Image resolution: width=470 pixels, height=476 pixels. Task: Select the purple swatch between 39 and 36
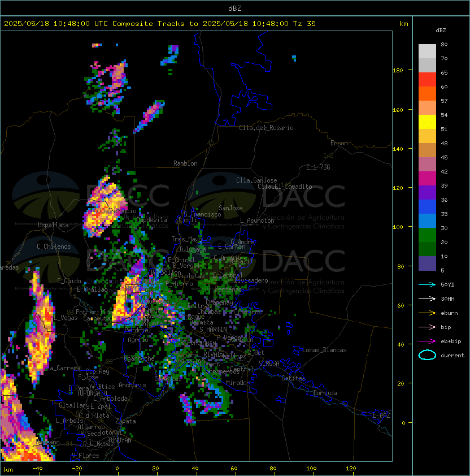[427, 192]
